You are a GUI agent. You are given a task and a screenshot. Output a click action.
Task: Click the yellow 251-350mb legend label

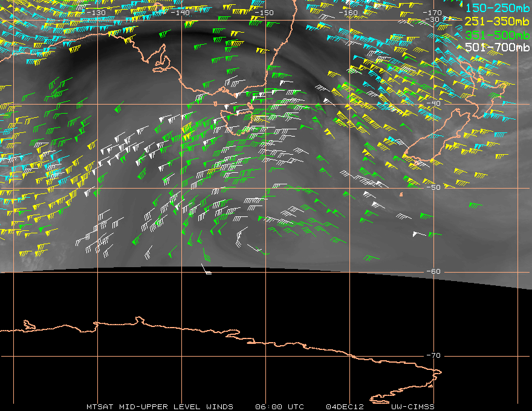click(x=497, y=21)
